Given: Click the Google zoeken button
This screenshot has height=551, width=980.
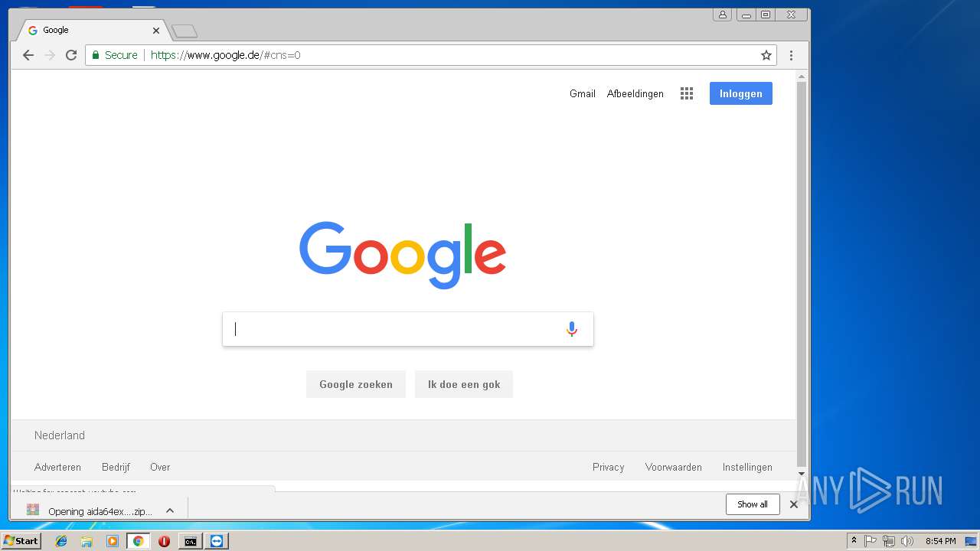Looking at the screenshot, I should pyautogui.click(x=356, y=384).
